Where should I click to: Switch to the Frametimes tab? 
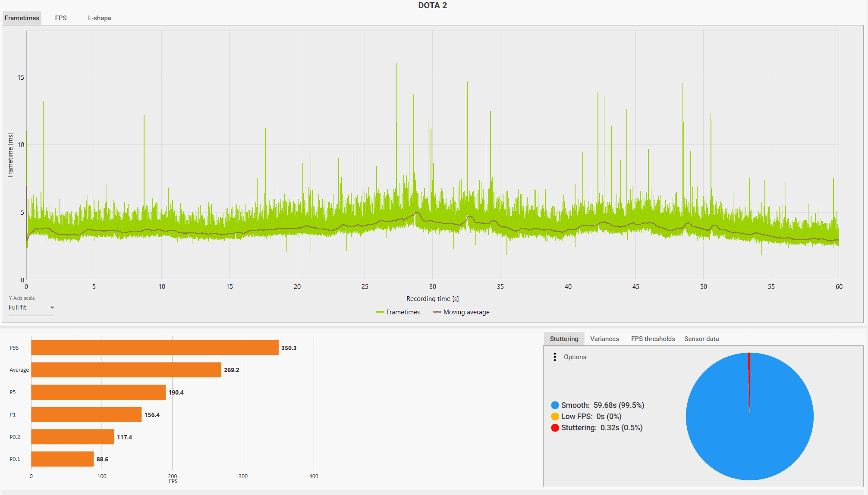[22, 18]
